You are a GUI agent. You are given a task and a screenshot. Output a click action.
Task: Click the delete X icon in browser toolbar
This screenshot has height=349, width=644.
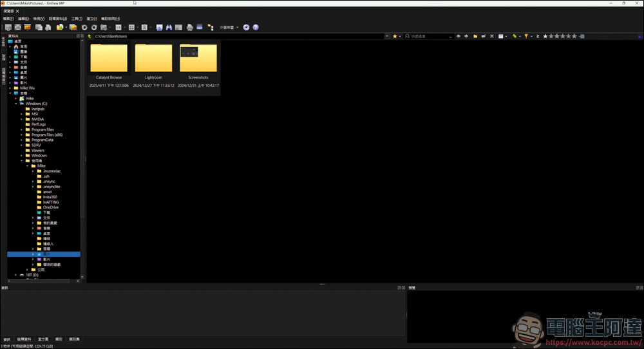pyautogui.click(x=491, y=36)
